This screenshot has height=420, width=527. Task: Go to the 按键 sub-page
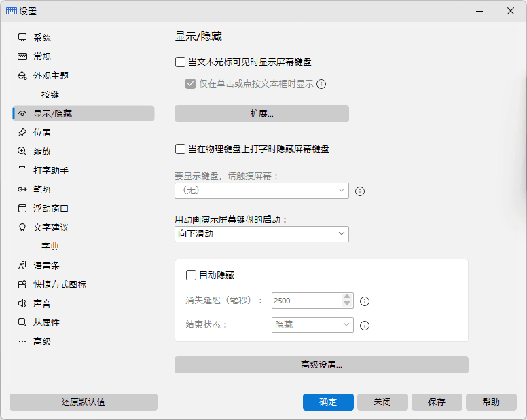click(83, 95)
